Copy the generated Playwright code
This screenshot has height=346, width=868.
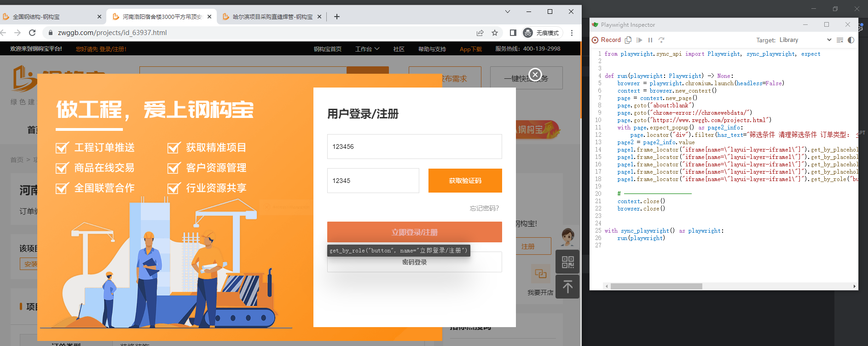628,40
